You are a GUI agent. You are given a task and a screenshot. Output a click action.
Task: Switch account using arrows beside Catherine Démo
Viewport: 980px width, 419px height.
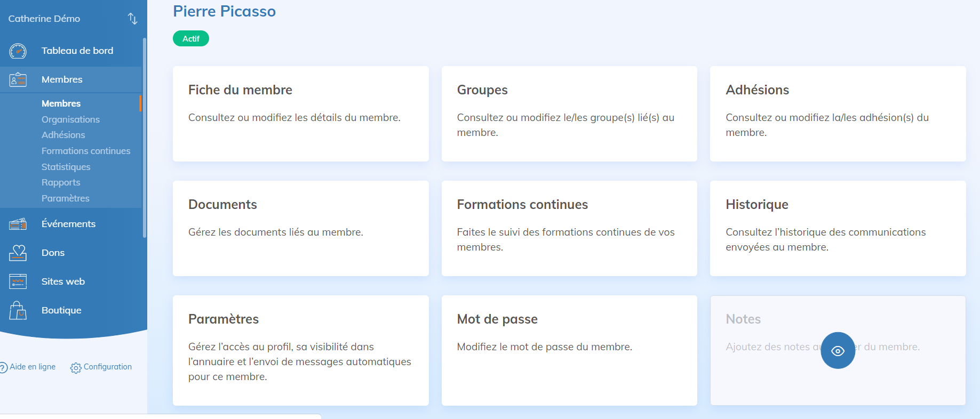point(132,19)
